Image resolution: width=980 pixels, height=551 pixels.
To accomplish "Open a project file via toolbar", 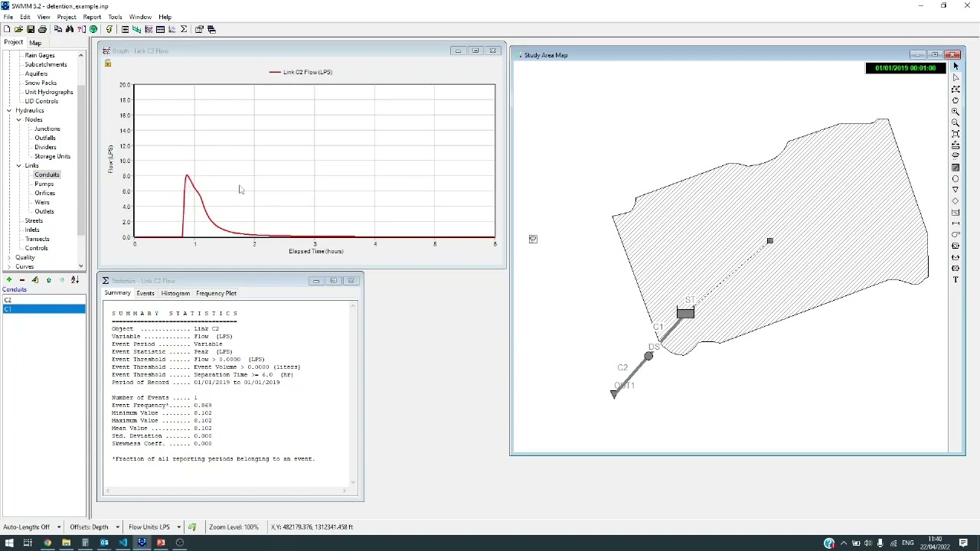I will tap(18, 29).
